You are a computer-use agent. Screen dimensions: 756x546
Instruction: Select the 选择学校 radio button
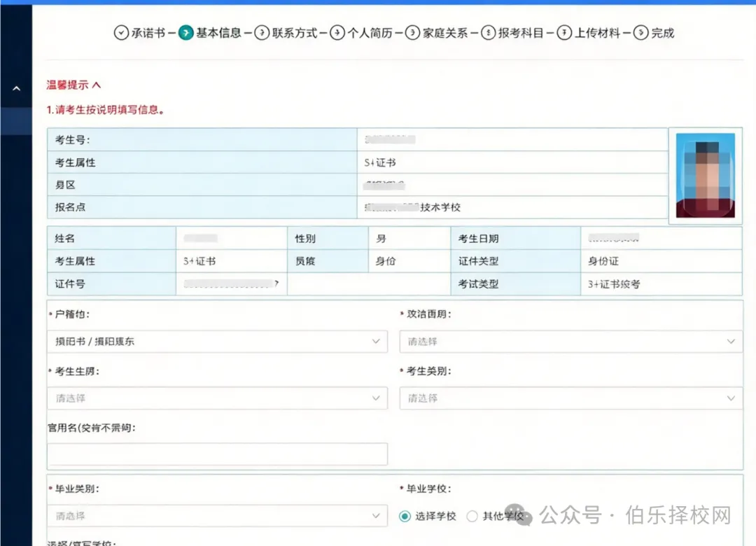click(x=405, y=516)
